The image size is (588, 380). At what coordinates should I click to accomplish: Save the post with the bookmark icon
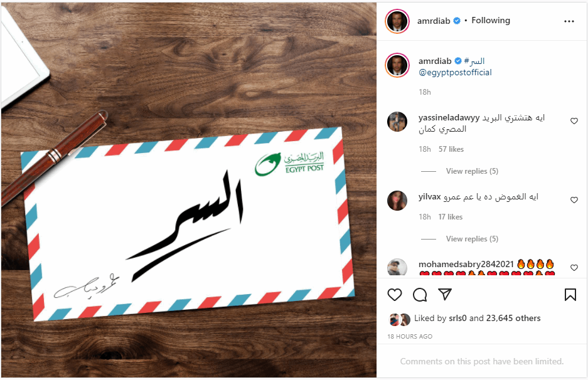click(570, 295)
